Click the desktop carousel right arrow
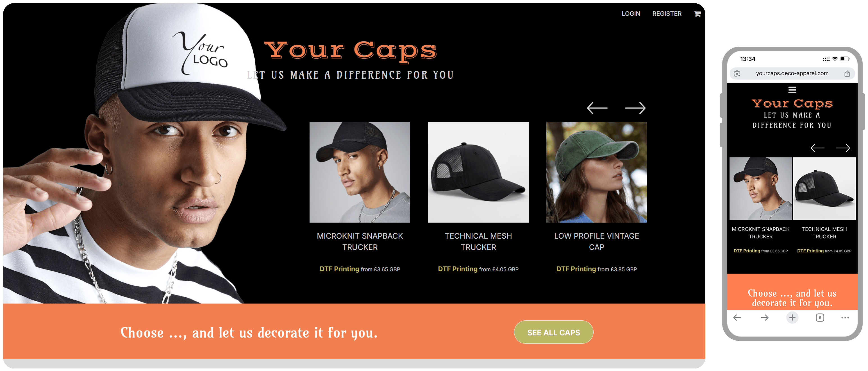Screen dimensions: 868x371 coord(635,108)
